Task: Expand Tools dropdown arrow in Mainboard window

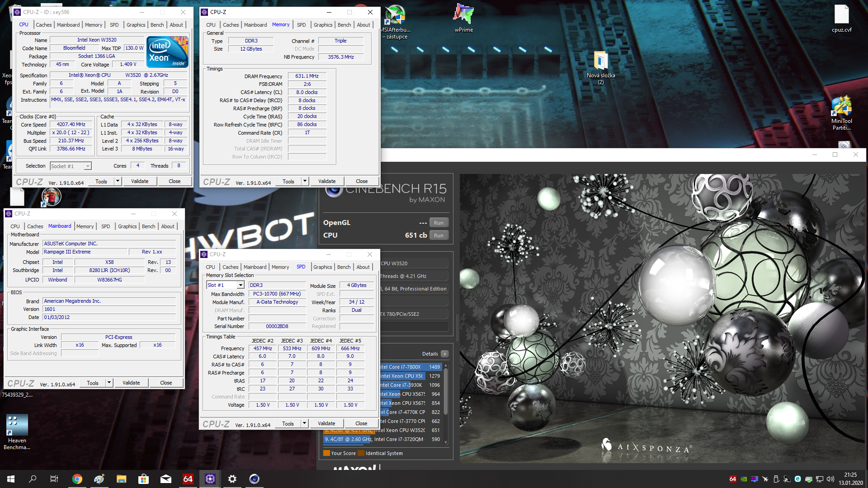Action: click(x=109, y=383)
